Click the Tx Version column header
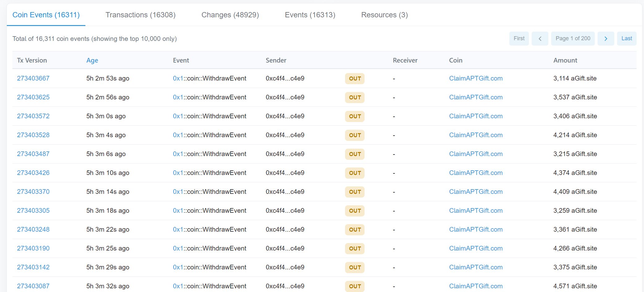 point(32,60)
